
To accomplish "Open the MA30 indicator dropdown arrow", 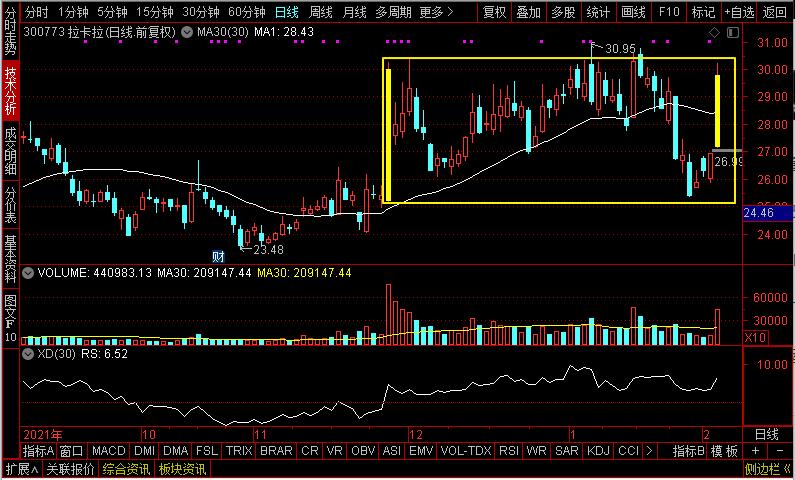I will click(187, 32).
